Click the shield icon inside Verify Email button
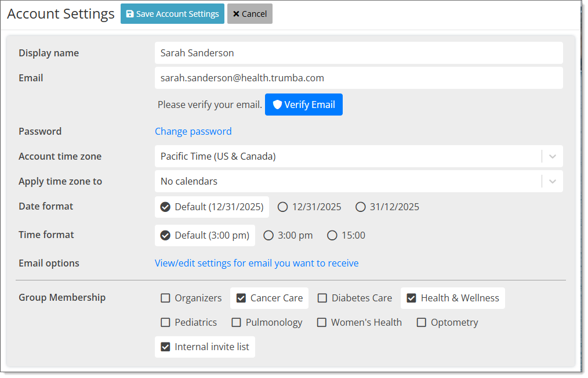The image size is (588, 378). point(277,105)
